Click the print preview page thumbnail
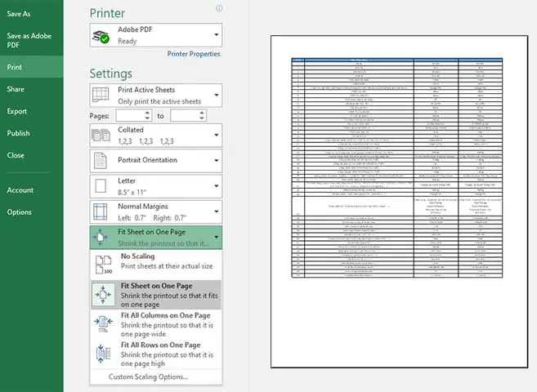537x392 pixels. coord(399,202)
